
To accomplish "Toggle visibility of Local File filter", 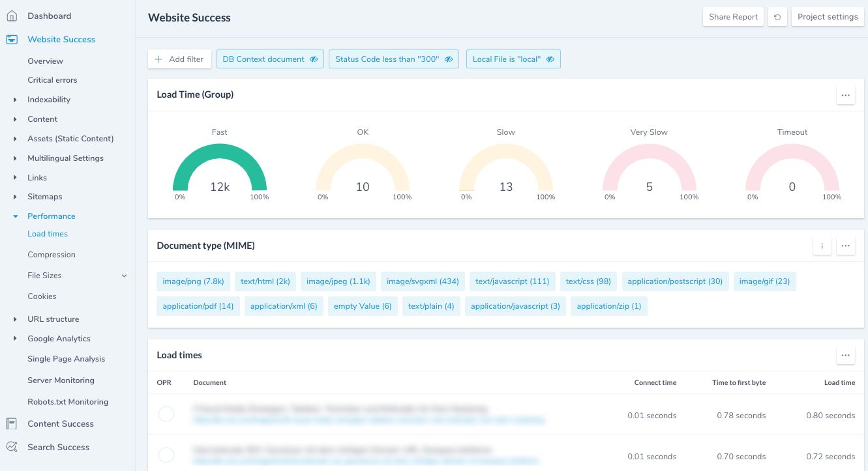I will (550, 59).
